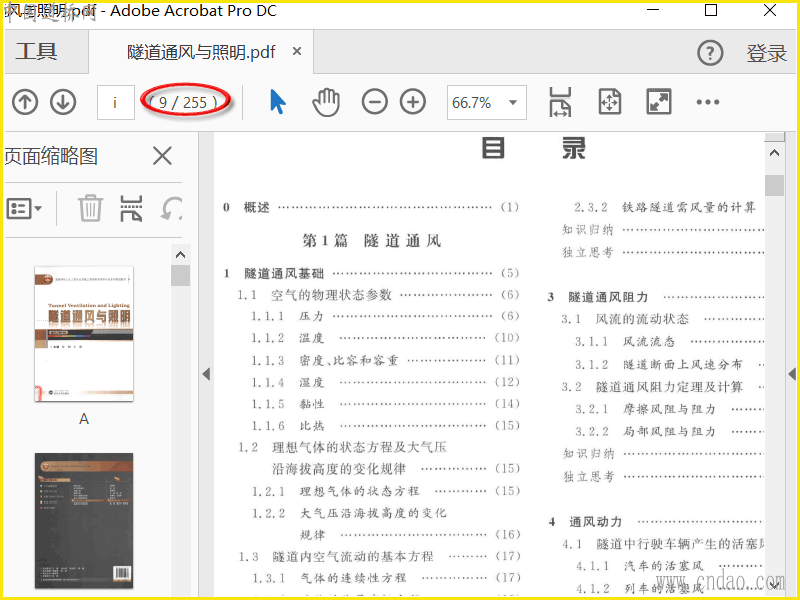Click the 2.3.2 铁路隧道需风量的计算 entry
The width and height of the screenshot is (800, 600).
(x=664, y=207)
